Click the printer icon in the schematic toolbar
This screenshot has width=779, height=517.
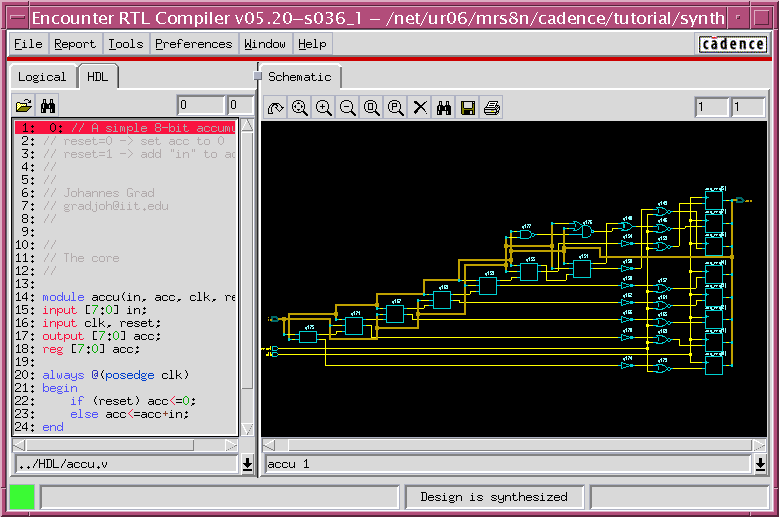coord(492,108)
